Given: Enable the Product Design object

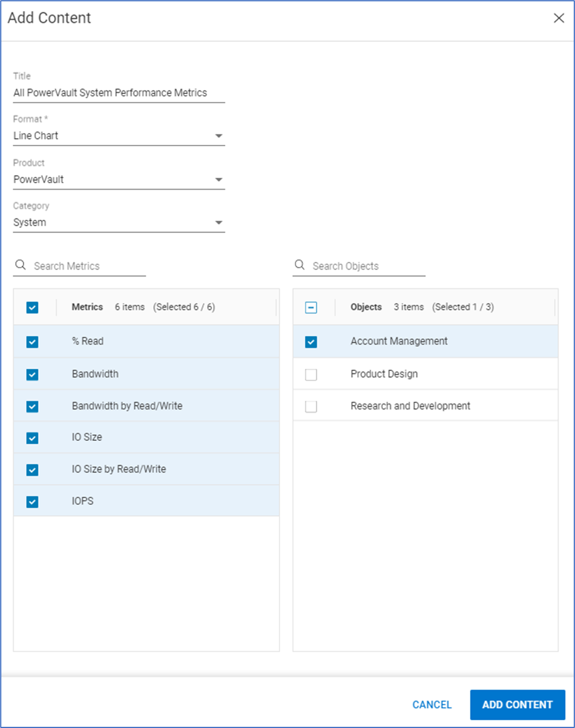Looking at the screenshot, I should click(311, 373).
